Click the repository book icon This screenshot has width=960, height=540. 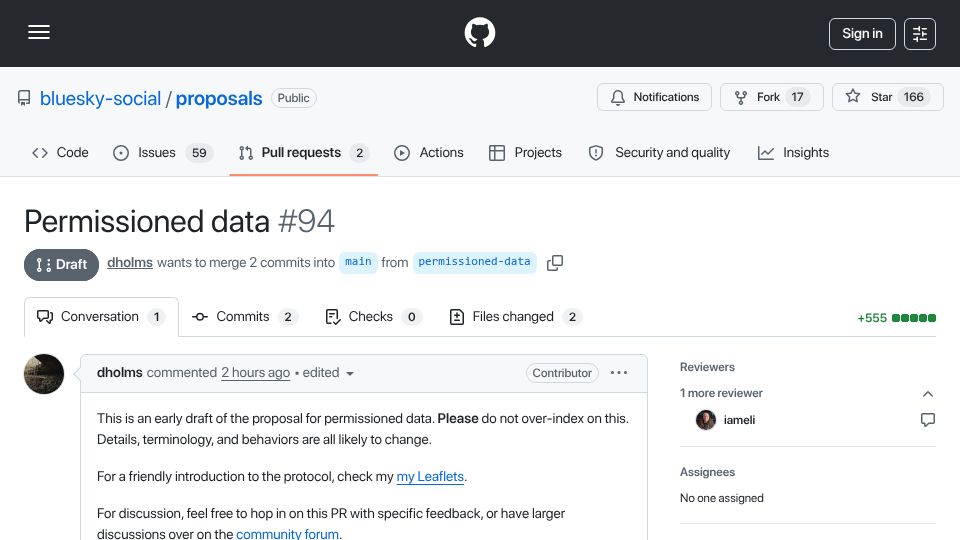point(24,98)
